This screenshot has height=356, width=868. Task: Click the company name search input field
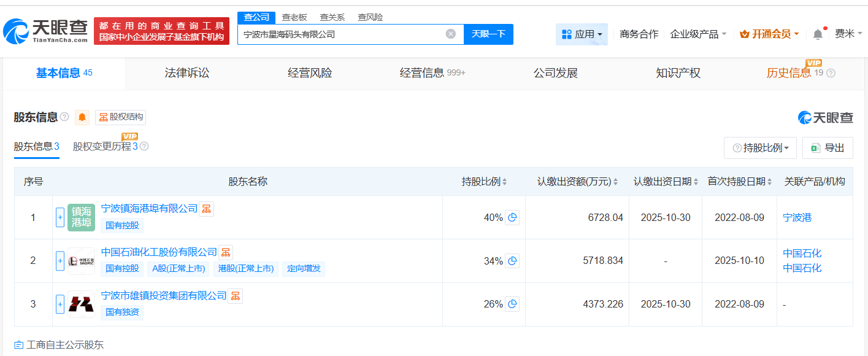[344, 34]
